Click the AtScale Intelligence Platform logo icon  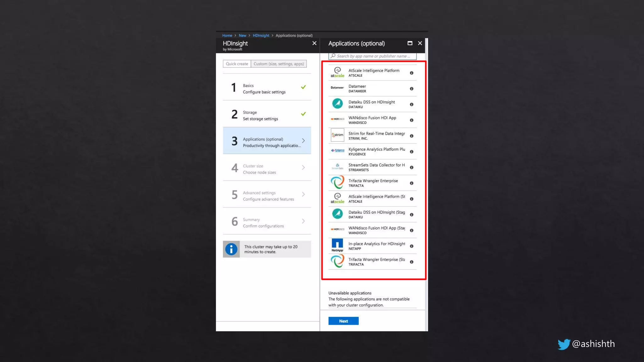[x=337, y=72]
